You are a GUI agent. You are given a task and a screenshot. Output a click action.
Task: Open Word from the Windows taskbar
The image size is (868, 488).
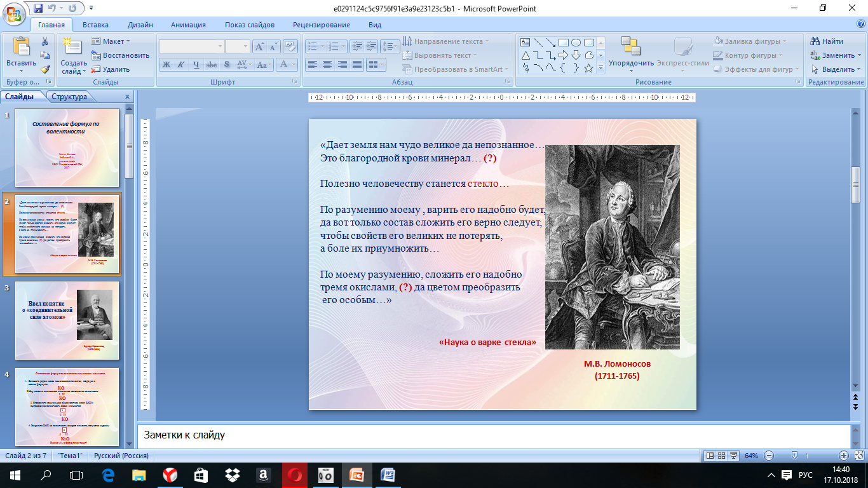point(388,475)
